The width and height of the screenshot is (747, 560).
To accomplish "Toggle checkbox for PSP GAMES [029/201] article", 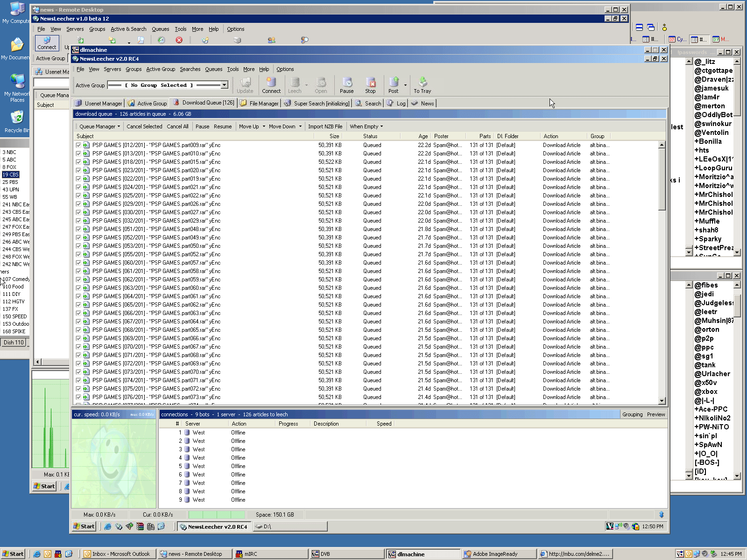I will click(78, 204).
